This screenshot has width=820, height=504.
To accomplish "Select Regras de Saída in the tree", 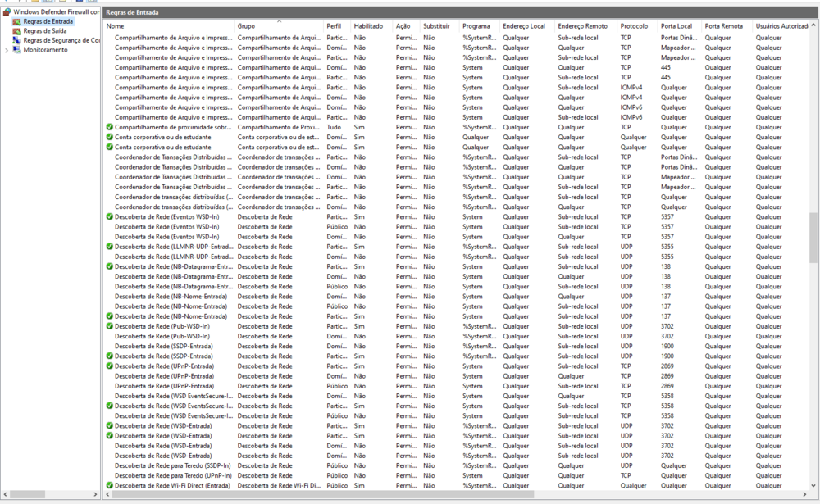I will click(45, 30).
